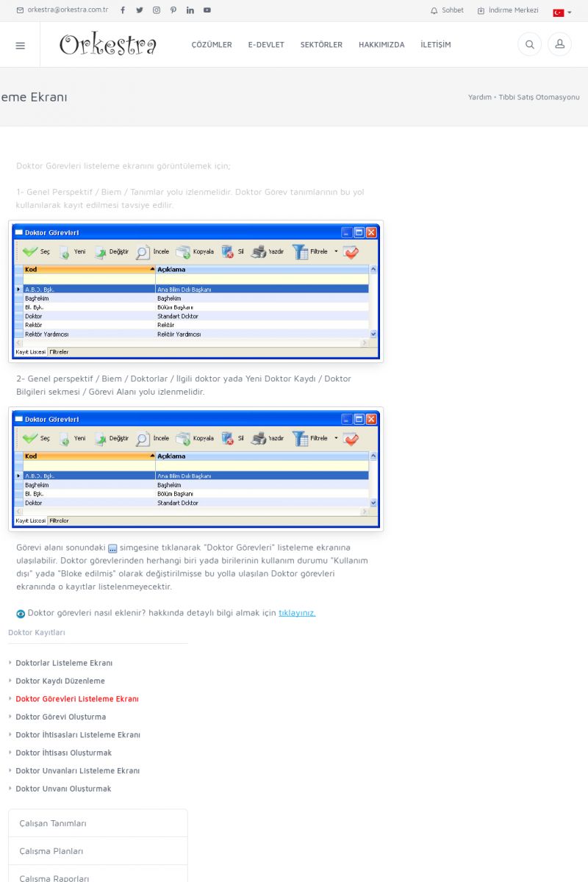The image size is (588, 882).
Task: Click the YouTube icon in top bar
Action: [x=207, y=10]
